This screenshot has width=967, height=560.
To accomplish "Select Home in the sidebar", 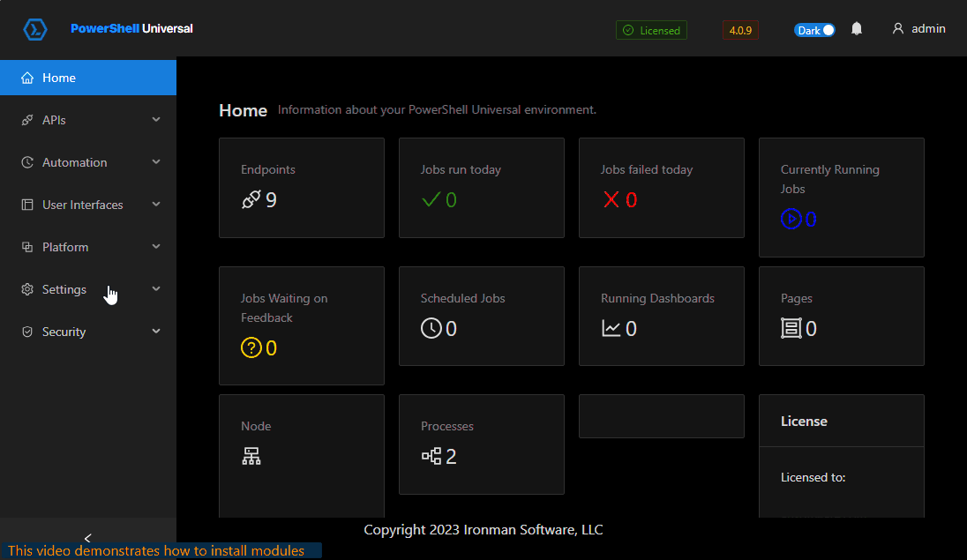I will point(88,78).
